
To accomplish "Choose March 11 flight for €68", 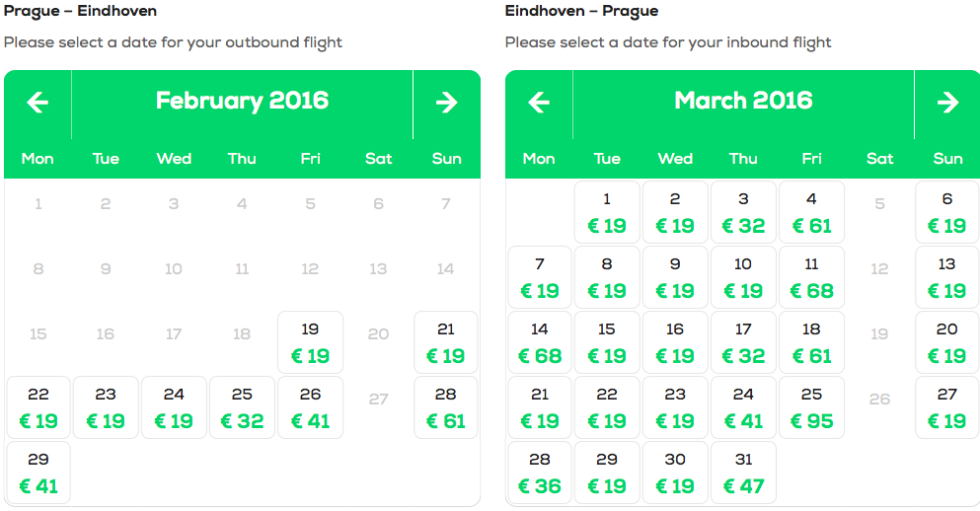I will 812,277.
